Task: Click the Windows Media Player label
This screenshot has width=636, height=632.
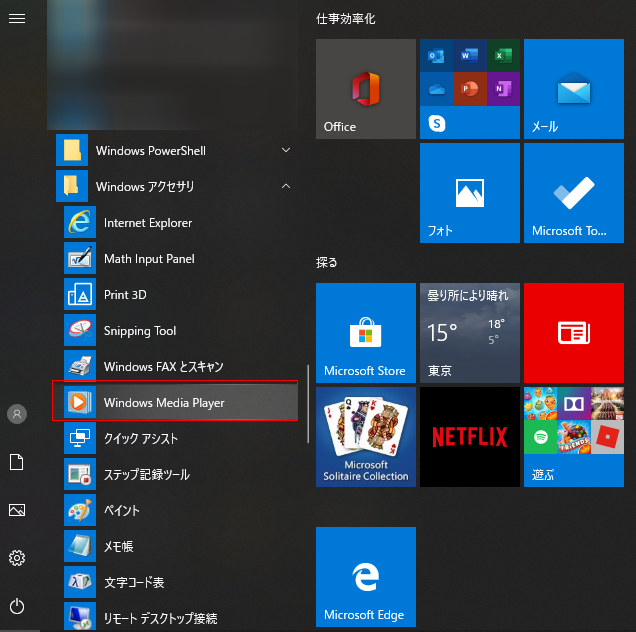Action: pos(164,403)
